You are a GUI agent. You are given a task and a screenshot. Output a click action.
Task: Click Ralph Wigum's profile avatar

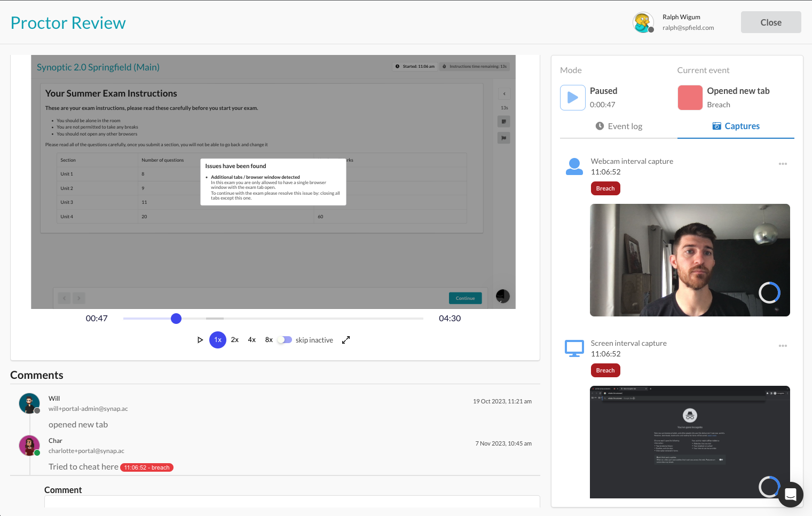click(x=643, y=22)
